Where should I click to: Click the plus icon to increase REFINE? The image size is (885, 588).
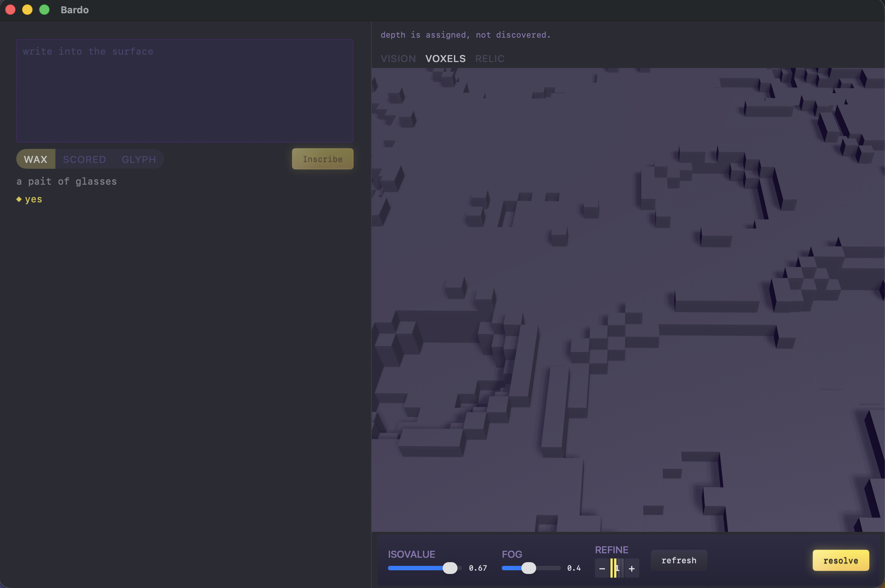(632, 568)
